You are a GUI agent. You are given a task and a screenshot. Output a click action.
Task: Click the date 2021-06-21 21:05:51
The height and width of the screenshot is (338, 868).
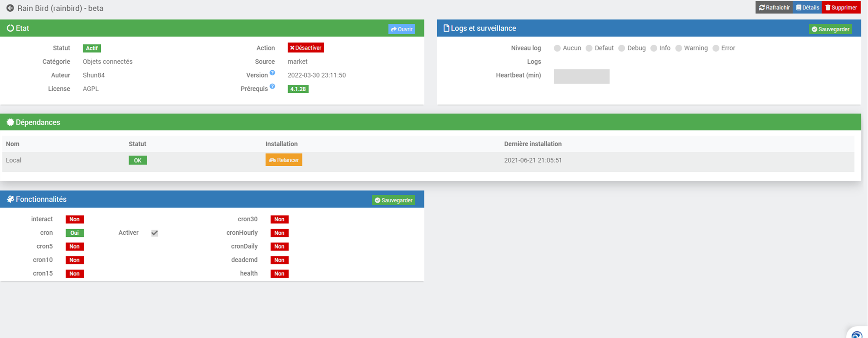[533, 160]
